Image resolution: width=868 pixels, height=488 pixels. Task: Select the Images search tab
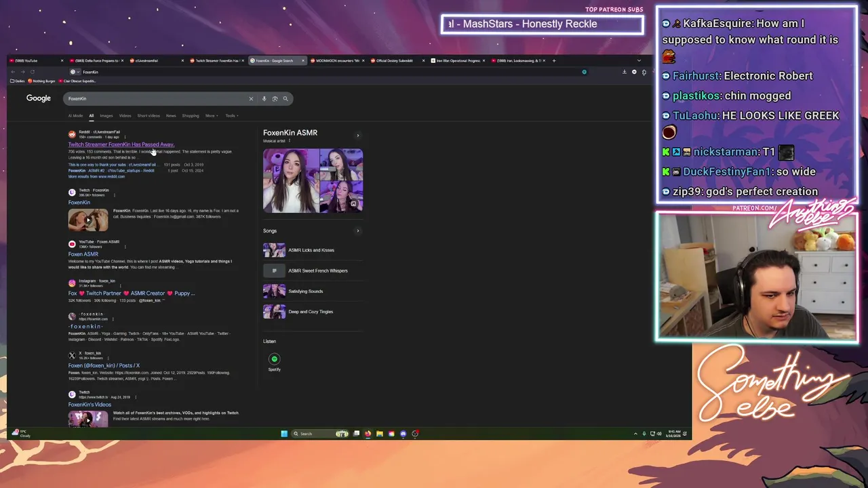tap(106, 116)
